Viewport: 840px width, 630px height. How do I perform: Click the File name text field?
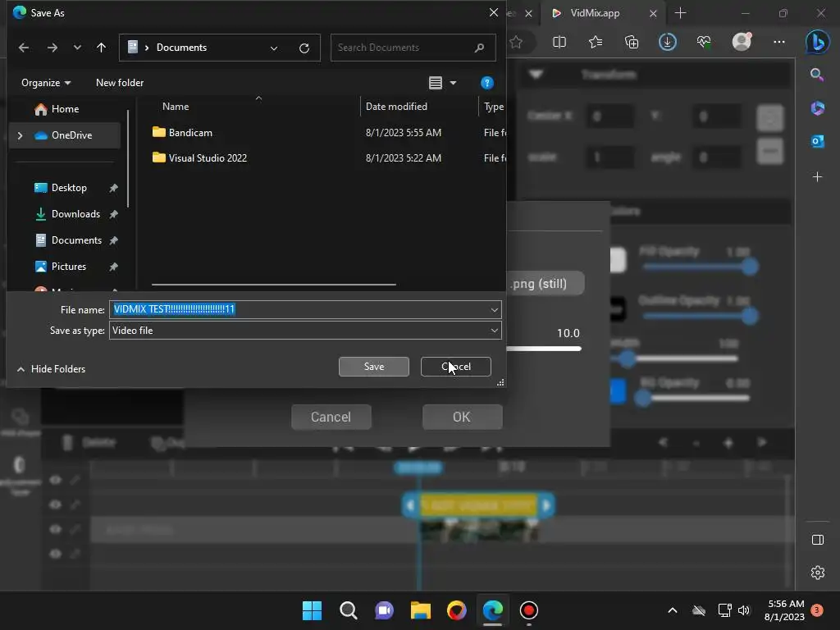click(299, 309)
